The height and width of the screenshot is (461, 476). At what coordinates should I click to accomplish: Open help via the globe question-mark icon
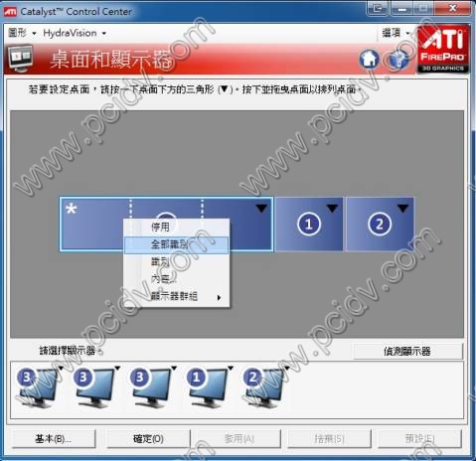pos(398,60)
